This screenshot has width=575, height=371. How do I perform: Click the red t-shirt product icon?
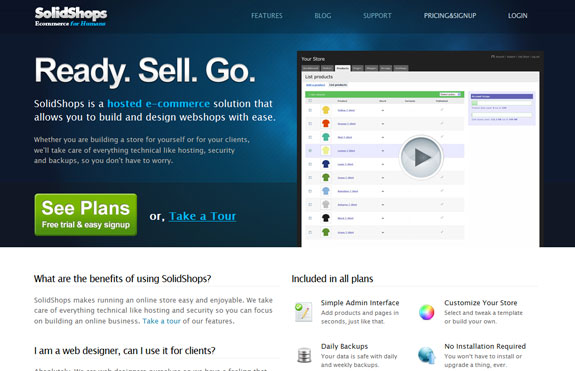326,123
